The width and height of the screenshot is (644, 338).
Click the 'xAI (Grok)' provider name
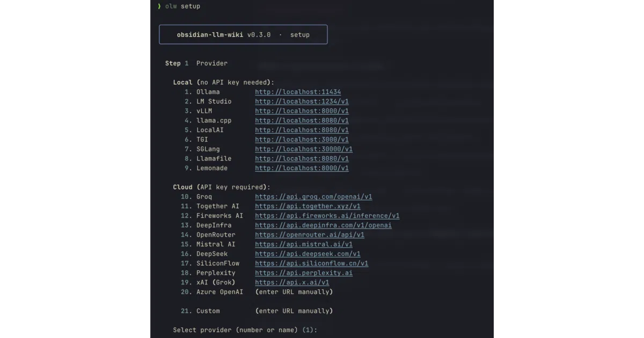pos(216,282)
